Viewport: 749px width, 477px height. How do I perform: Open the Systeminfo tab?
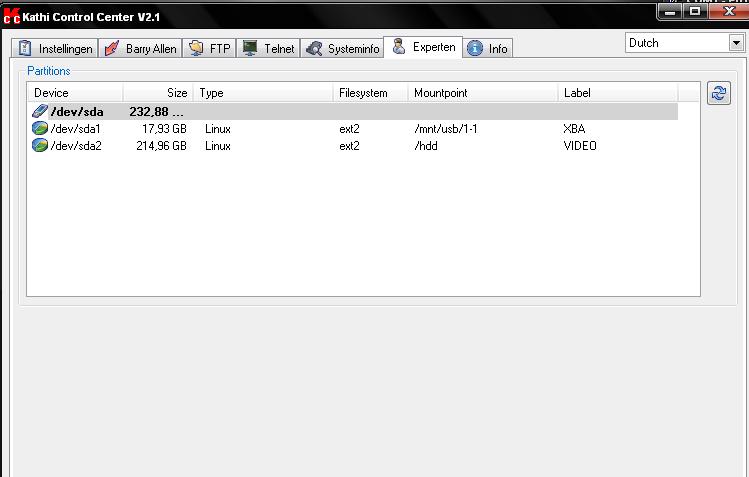342,48
